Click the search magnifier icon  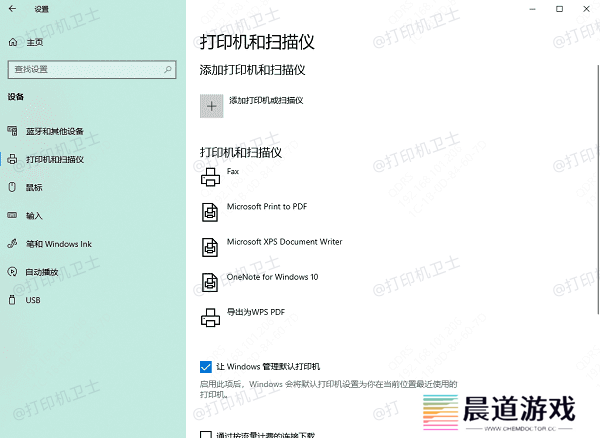(x=168, y=69)
